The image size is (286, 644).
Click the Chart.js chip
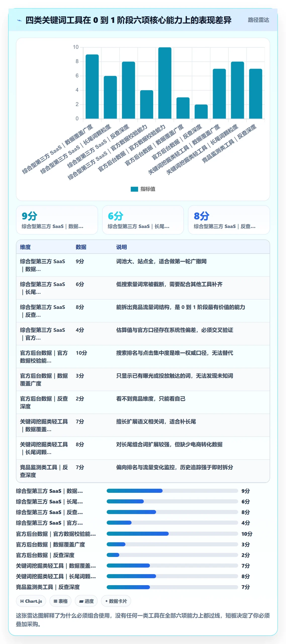tap(31, 601)
